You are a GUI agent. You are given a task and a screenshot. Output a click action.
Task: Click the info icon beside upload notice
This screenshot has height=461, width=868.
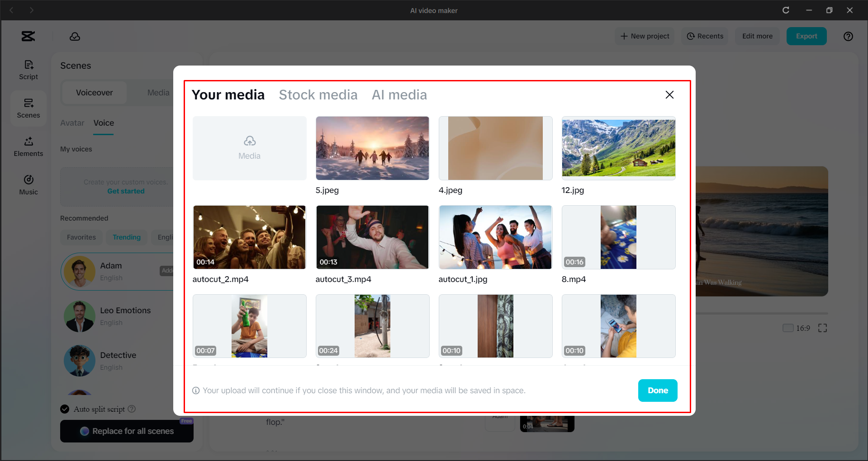[196, 390]
